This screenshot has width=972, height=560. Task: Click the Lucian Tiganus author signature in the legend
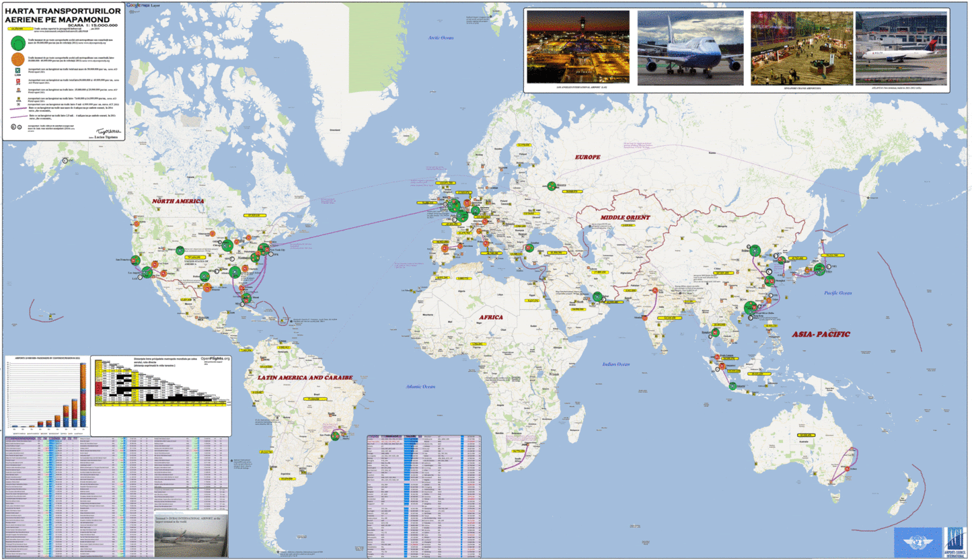[x=108, y=132]
